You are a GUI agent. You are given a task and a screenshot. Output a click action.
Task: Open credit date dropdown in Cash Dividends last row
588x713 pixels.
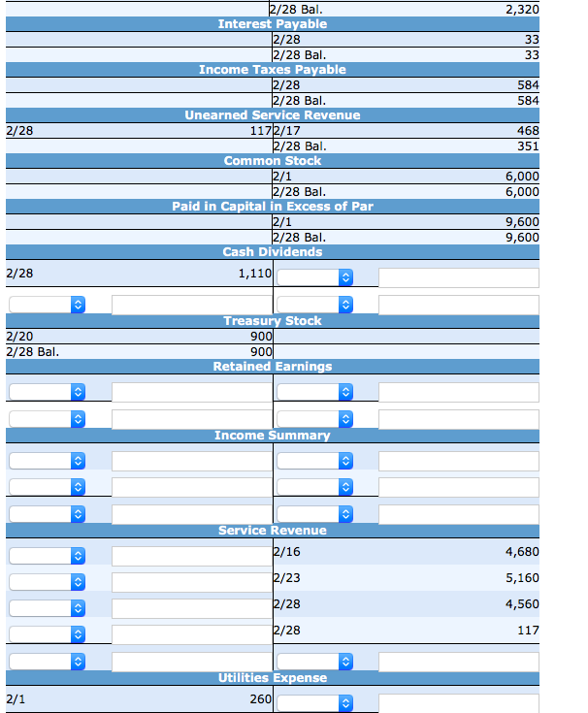click(x=314, y=305)
